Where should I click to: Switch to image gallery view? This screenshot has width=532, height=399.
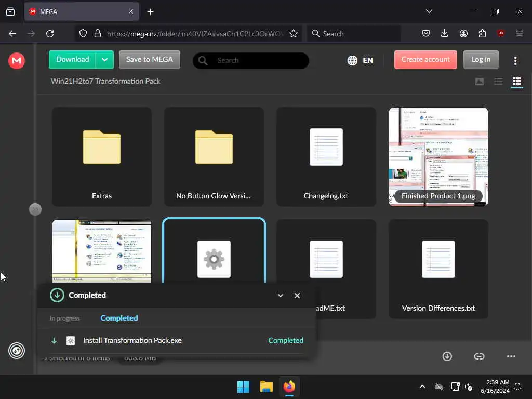click(x=479, y=82)
